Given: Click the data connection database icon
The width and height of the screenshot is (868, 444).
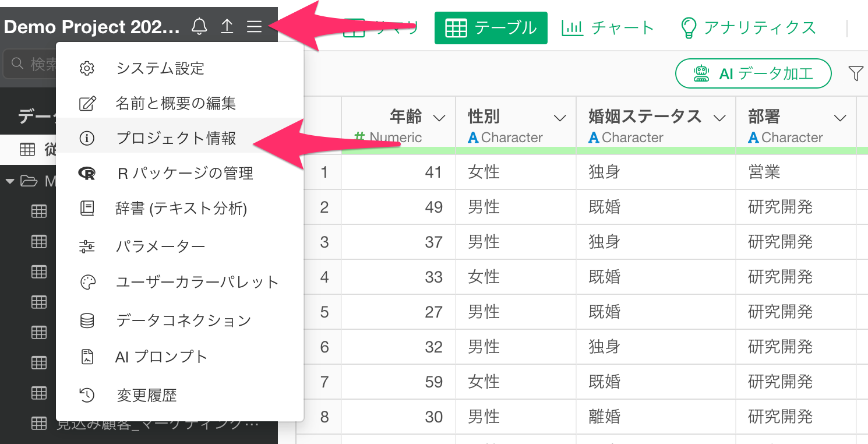Looking at the screenshot, I should point(87,320).
